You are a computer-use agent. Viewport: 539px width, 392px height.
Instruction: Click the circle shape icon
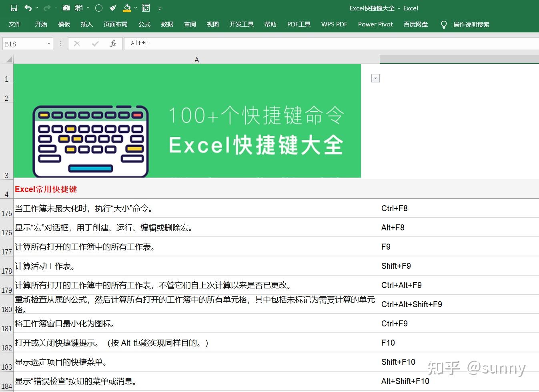99,8
